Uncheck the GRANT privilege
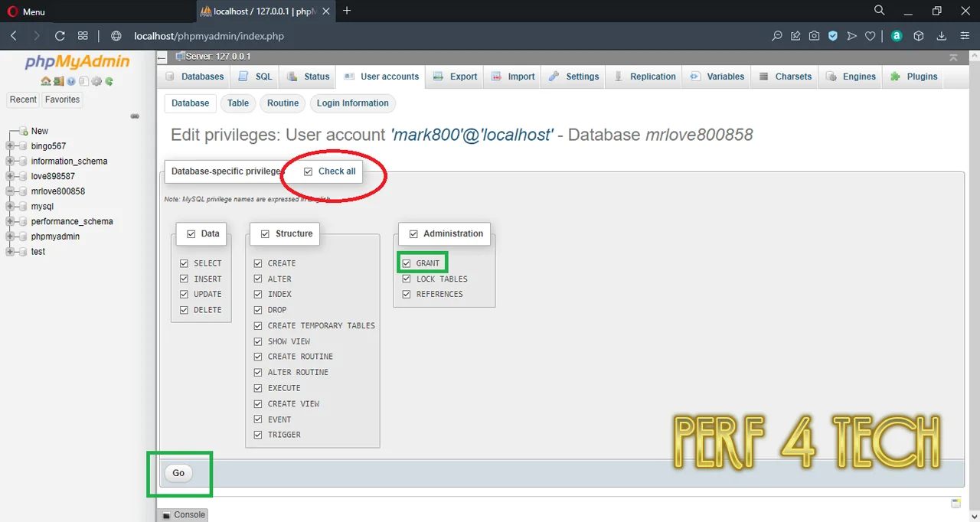This screenshot has height=522, width=980. [x=407, y=263]
